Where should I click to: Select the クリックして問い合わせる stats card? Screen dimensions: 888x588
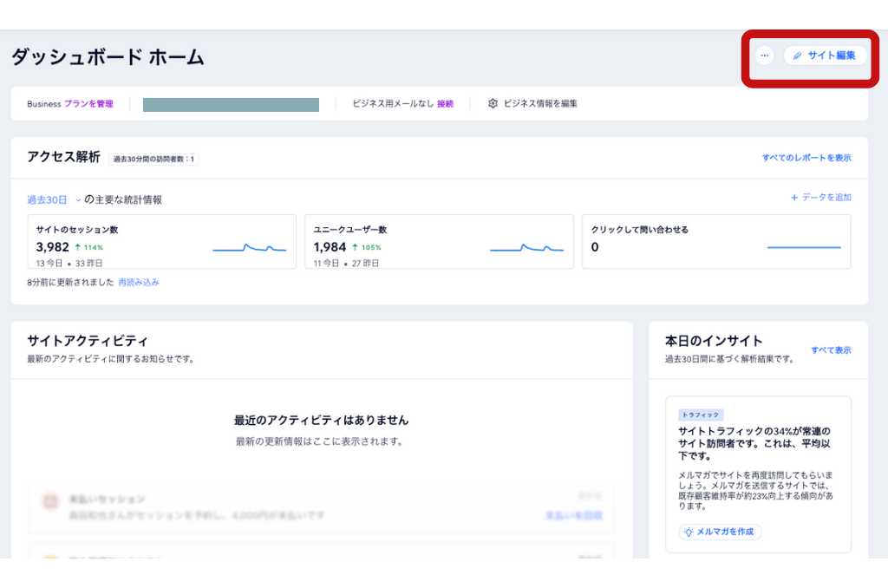pos(715,241)
